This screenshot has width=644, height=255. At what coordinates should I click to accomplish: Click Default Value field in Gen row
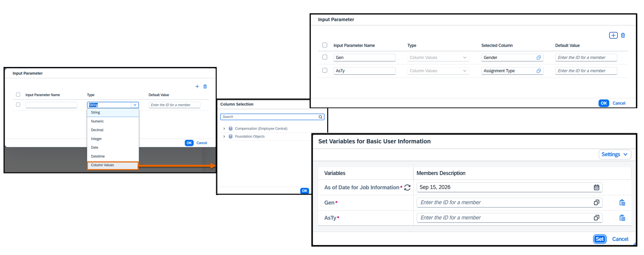pos(586,58)
